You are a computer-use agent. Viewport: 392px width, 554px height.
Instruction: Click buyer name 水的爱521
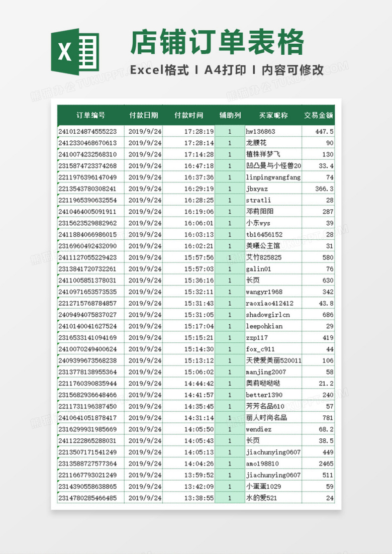click(x=262, y=498)
